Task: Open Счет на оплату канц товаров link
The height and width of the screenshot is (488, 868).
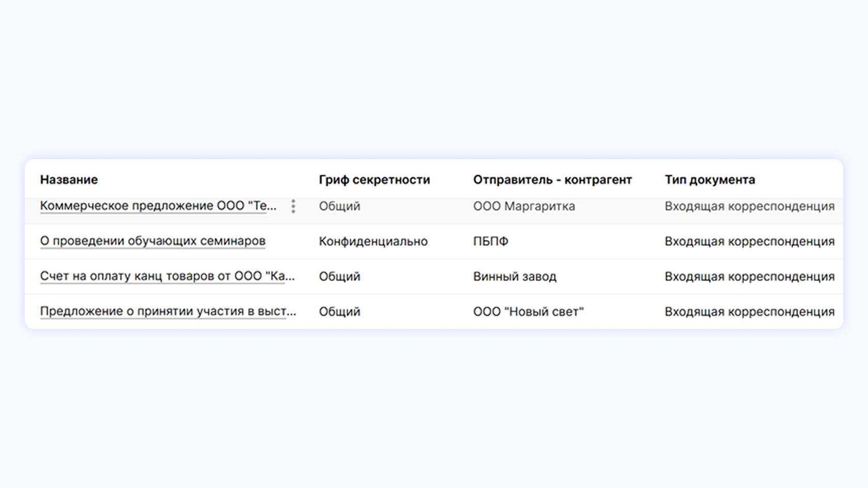Action: 167,276
